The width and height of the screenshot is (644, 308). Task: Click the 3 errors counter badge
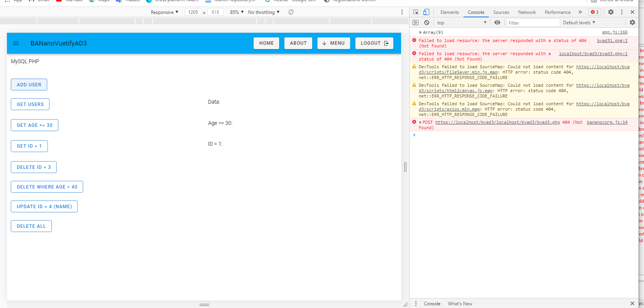595,12
